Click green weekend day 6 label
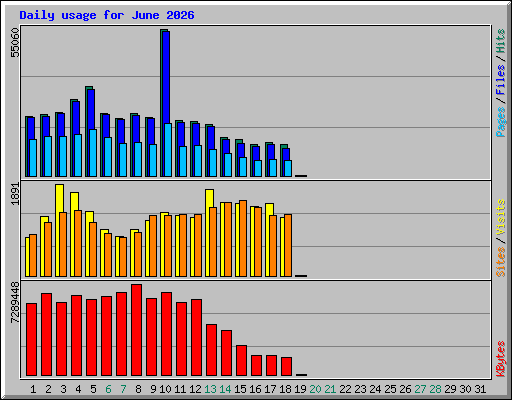Image resolution: width=512 pixels, height=400 pixels. 108,389
